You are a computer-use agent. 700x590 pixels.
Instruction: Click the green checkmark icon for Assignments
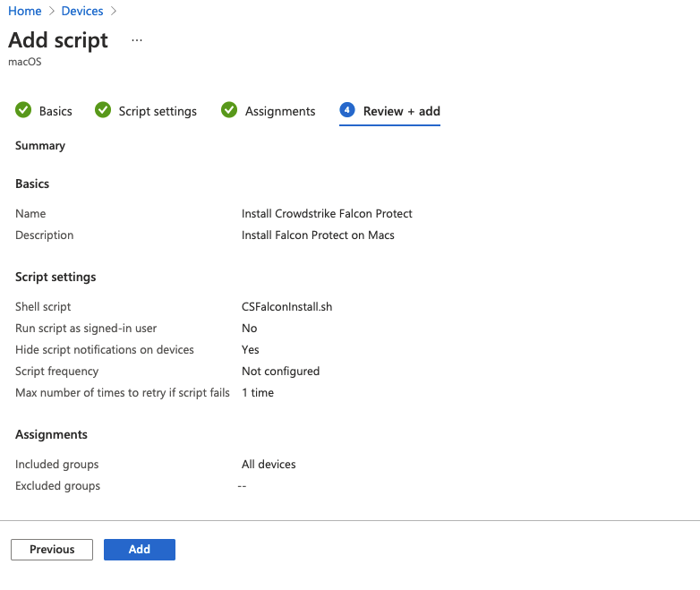[229, 110]
